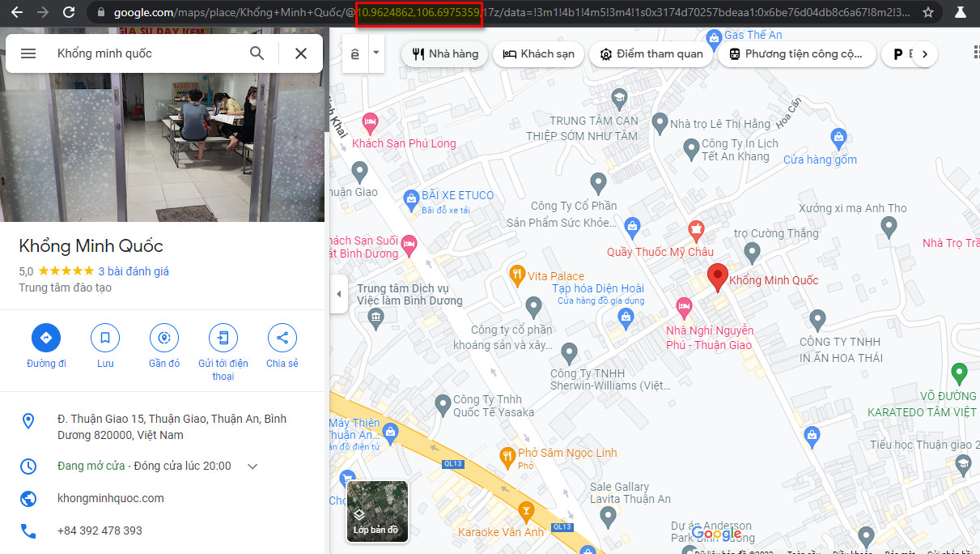Clear the search with the X icon
This screenshot has width=980, height=554.
click(x=300, y=53)
